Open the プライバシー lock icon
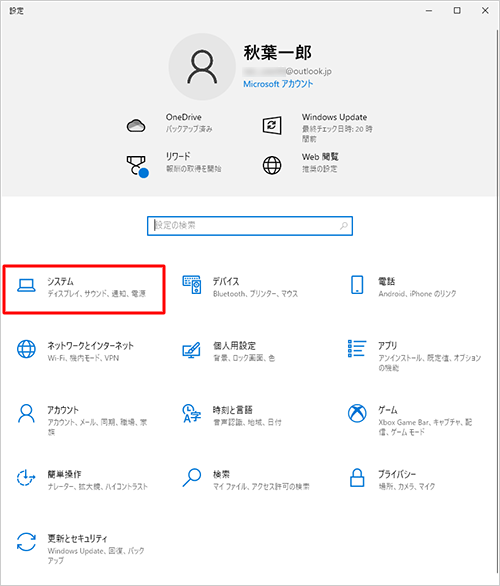 (357, 478)
